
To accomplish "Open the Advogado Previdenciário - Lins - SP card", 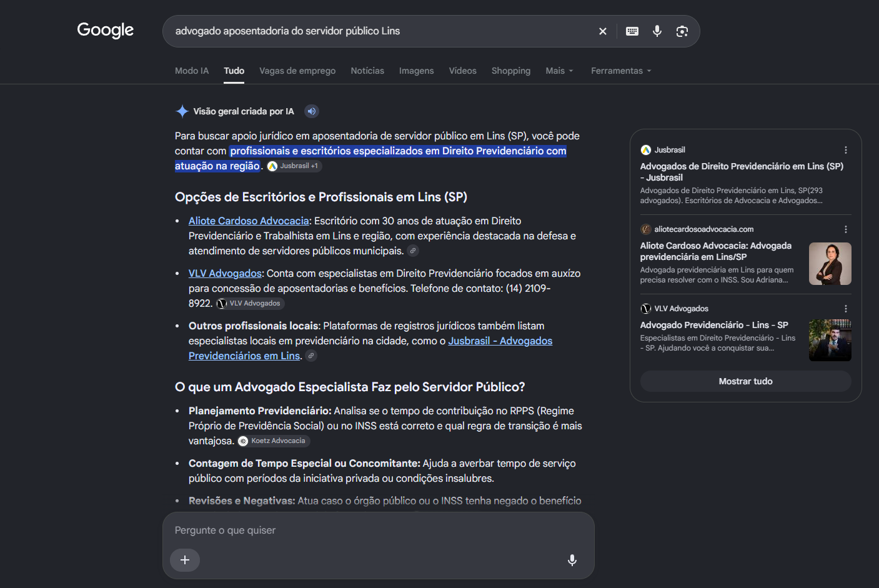I will pyautogui.click(x=714, y=325).
